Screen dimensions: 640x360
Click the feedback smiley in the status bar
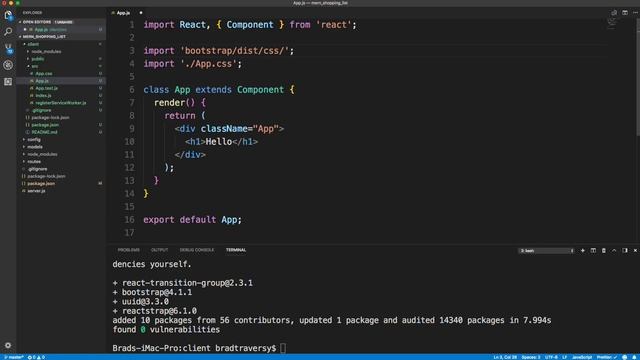(624, 357)
